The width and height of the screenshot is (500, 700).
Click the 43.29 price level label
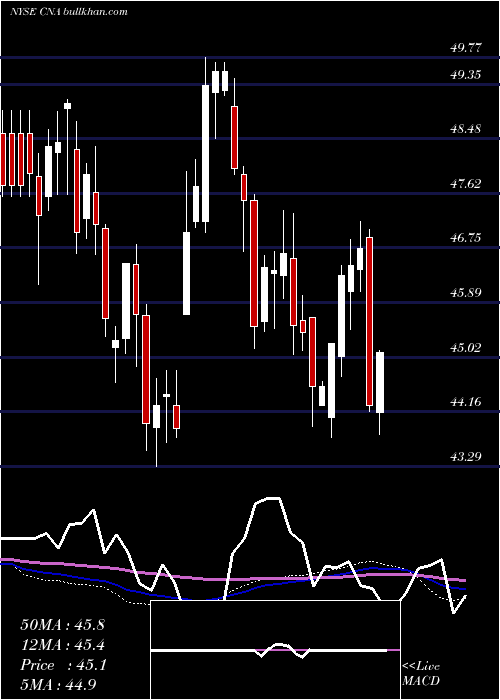(x=466, y=456)
